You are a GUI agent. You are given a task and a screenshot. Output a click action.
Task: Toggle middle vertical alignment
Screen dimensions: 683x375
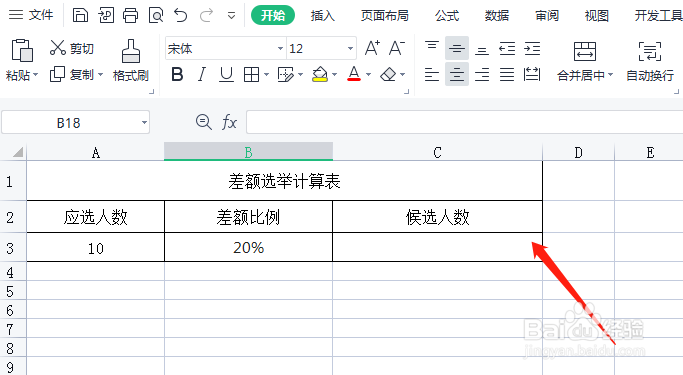coord(456,48)
